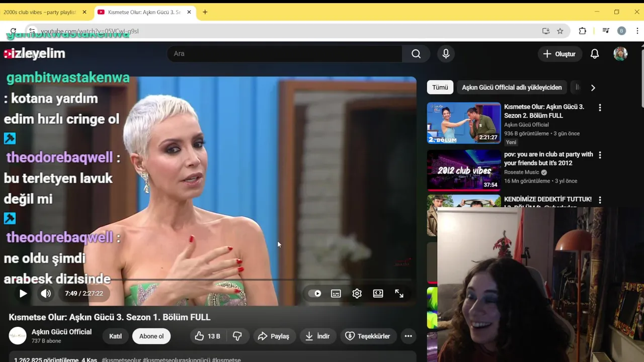This screenshot has width=644, height=362.
Task: Open the Kısmetse Olur 2. Bölüm title
Action: click(x=544, y=111)
